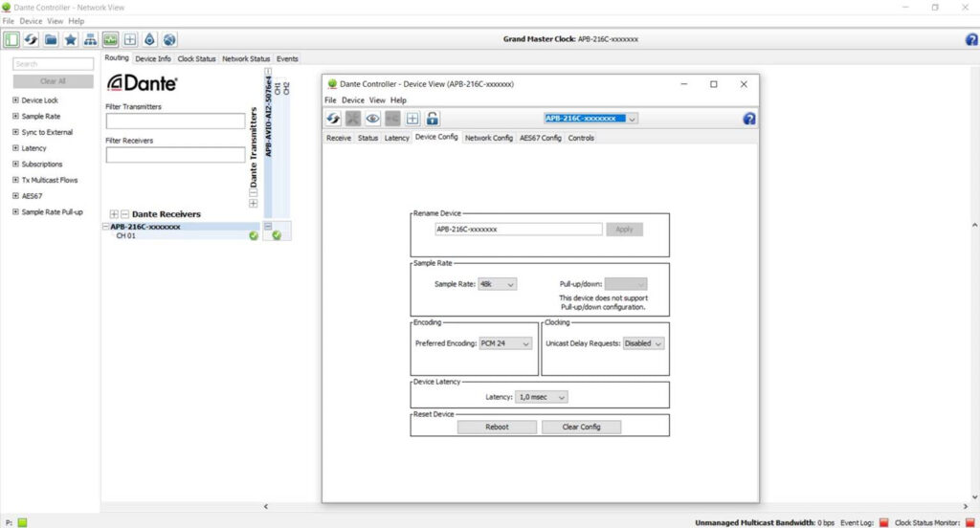This screenshot has width=980, height=528.
Task: Open the network interface tree icon
Action: (91, 39)
